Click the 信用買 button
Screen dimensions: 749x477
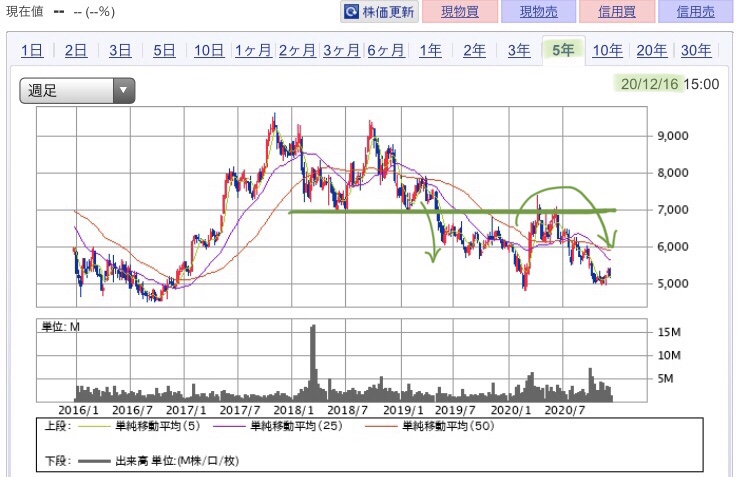tap(617, 11)
